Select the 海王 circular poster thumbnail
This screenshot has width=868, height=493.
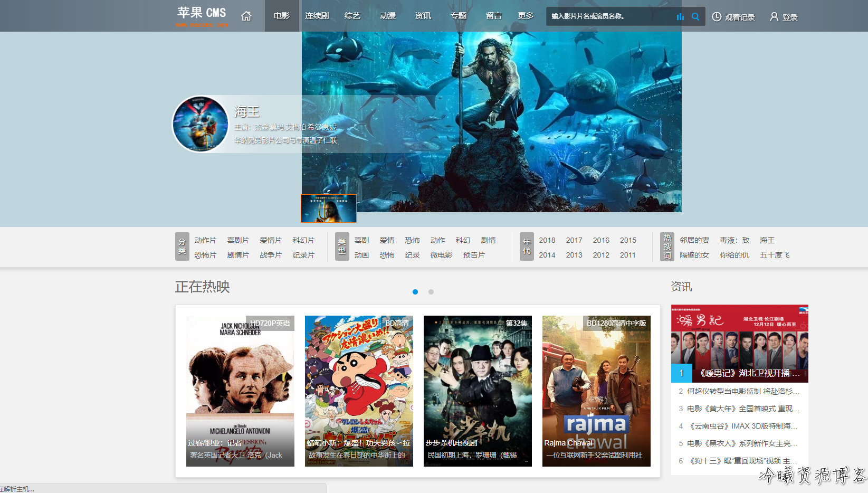(x=201, y=124)
